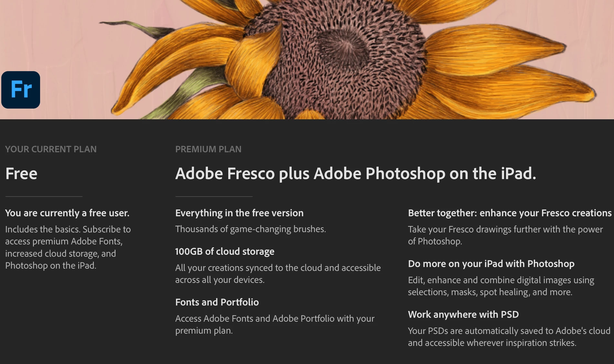Select the 100GB of cloud storage heading

tap(225, 252)
